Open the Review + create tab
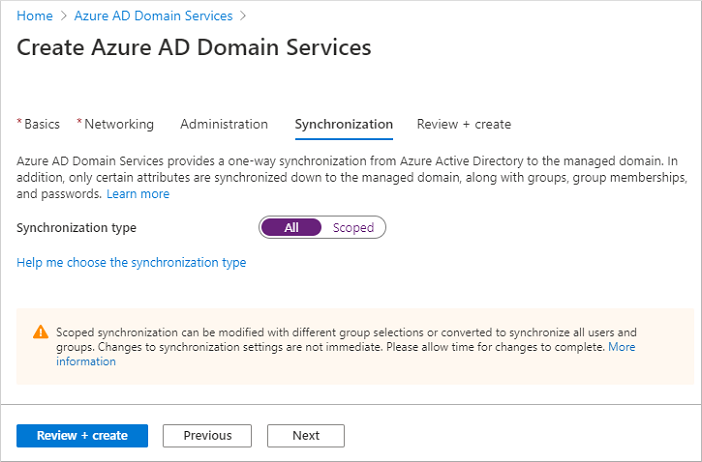This screenshot has width=702, height=462. pos(463,124)
